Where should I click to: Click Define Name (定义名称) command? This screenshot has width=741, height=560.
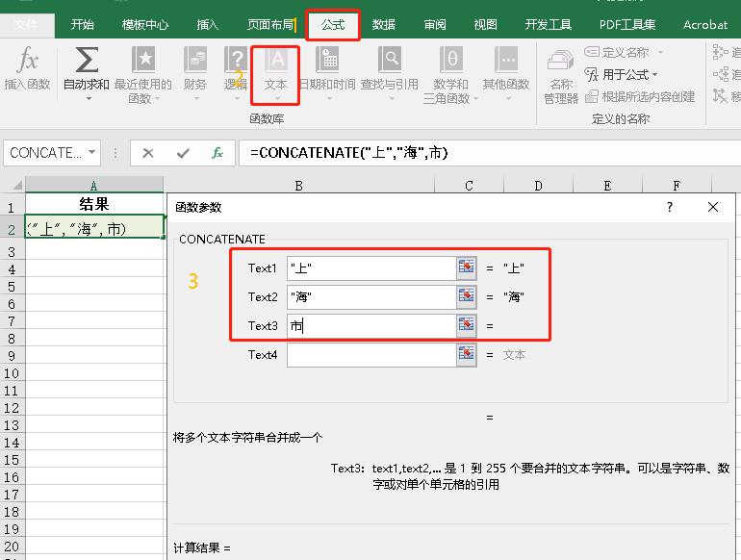click(617, 52)
